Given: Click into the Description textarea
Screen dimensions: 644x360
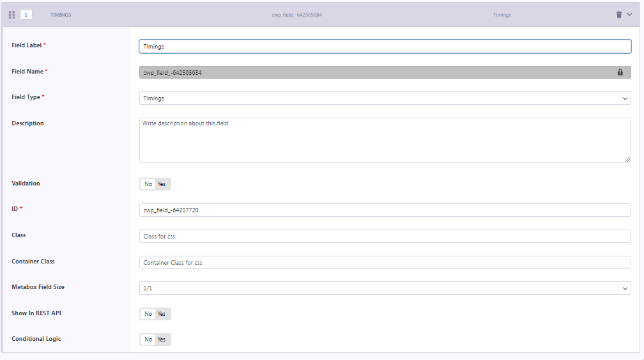Looking at the screenshot, I should point(385,140).
